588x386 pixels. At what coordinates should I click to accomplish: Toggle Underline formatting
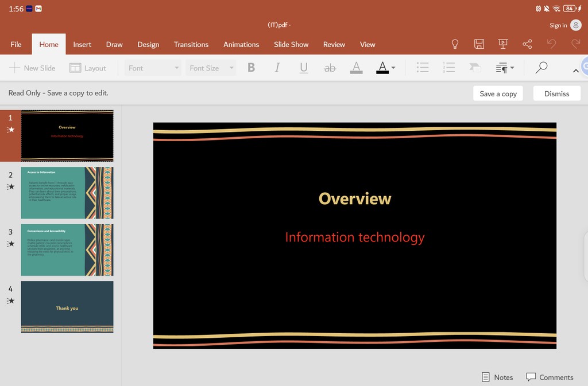click(x=304, y=68)
